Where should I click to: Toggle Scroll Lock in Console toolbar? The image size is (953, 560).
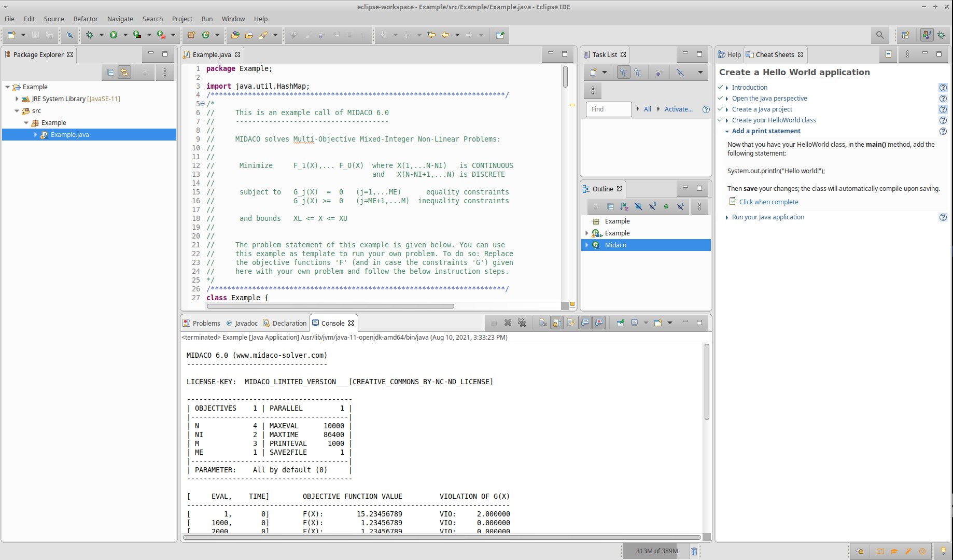pyautogui.click(x=557, y=323)
